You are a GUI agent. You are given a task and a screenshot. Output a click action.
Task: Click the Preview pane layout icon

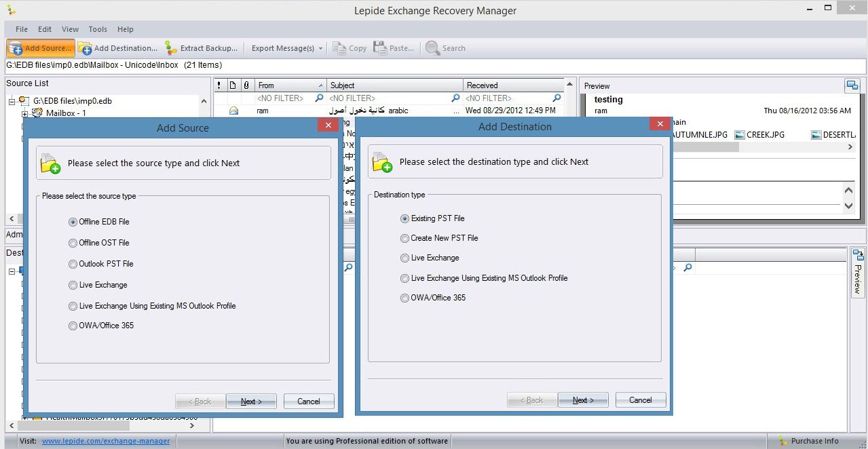[x=852, y=85]
